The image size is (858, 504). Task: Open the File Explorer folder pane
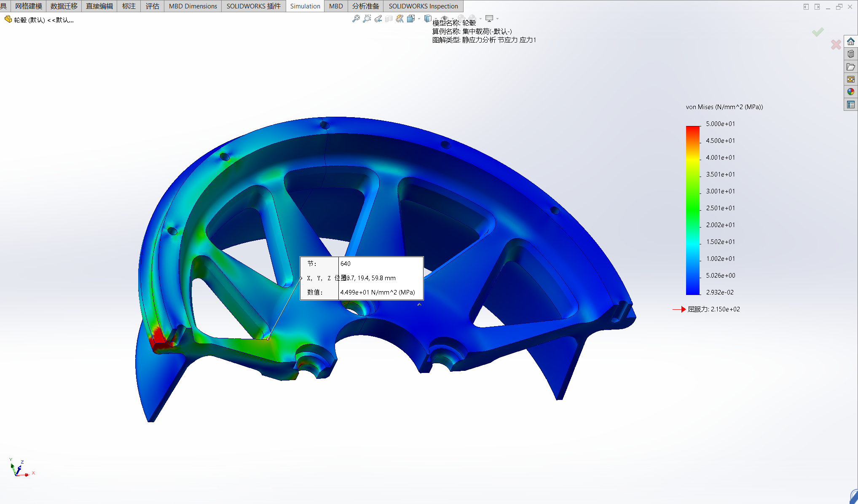pos(851,67)
